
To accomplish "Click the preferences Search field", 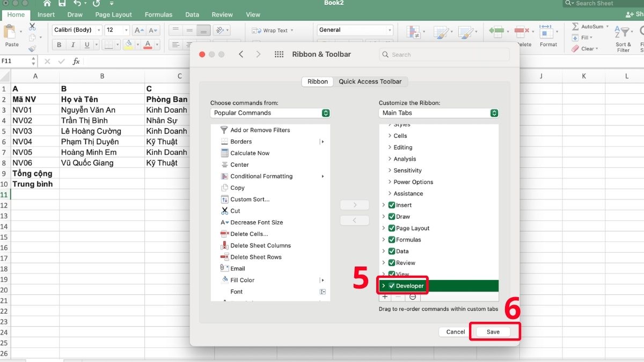I will [444, 54].
